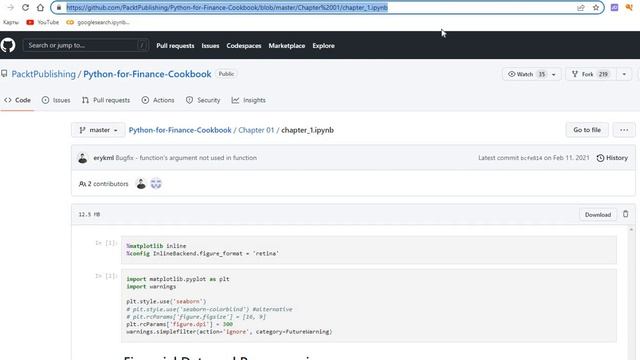Image resolution: width=640 pixels, height=360 pixels.
Task: Click the Watch button
Action: (526, 74)
